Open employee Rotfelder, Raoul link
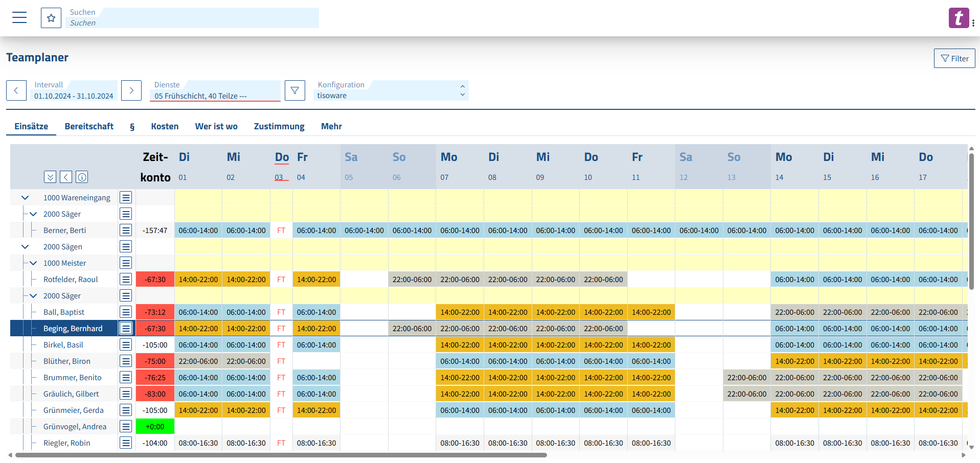This screenshot has width=980, height=463. [71, 280]
